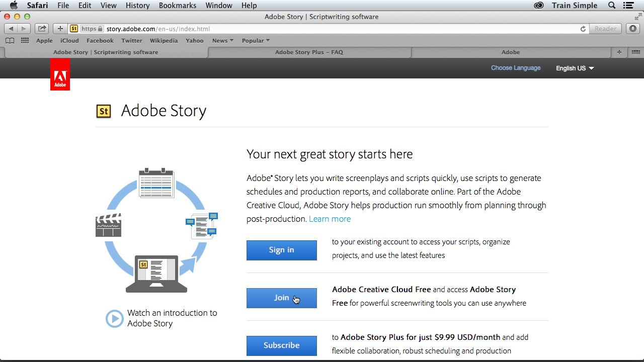Show all tabs icon at tab bar end
This screenshot has width=644, height=362.
click(636, 52)
